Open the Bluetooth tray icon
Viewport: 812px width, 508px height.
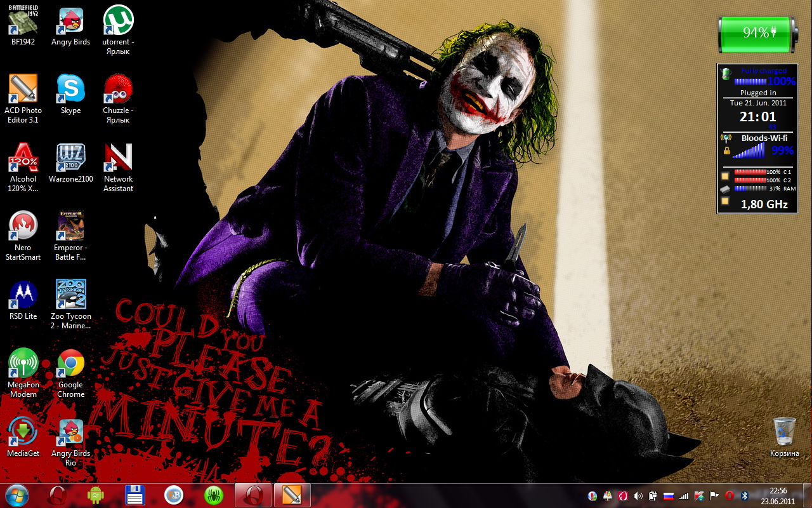click(x=745, y=495)
